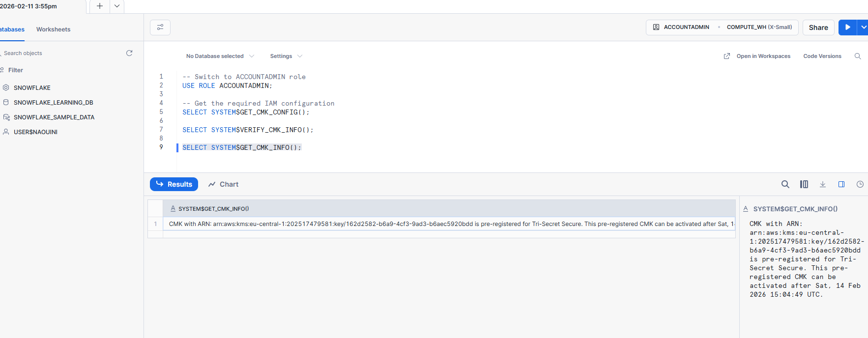Open the Settings dropdown
Image resolution: width=868 pixels, height=338 pixels.
tap(286, 56)
